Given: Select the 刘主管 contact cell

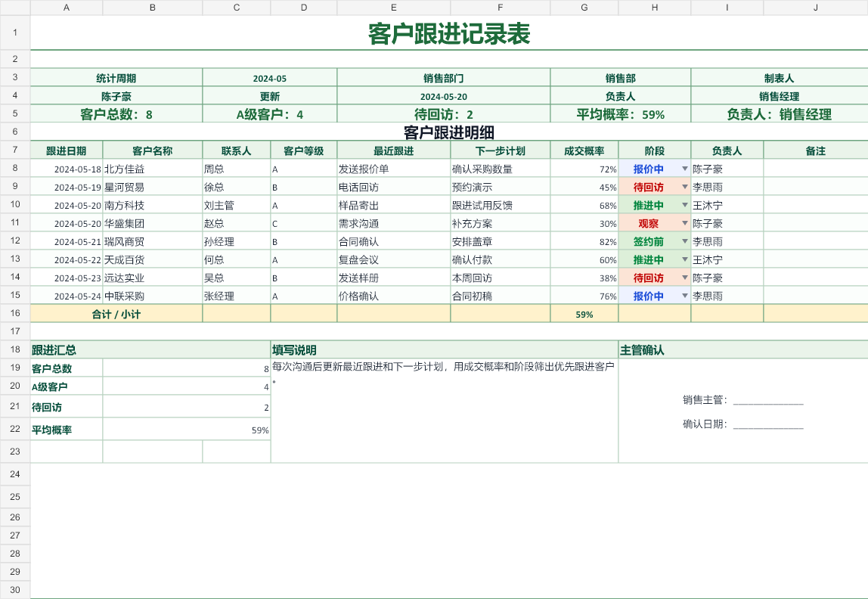Looking at the screenshot, I should click(x=237, y=206).
